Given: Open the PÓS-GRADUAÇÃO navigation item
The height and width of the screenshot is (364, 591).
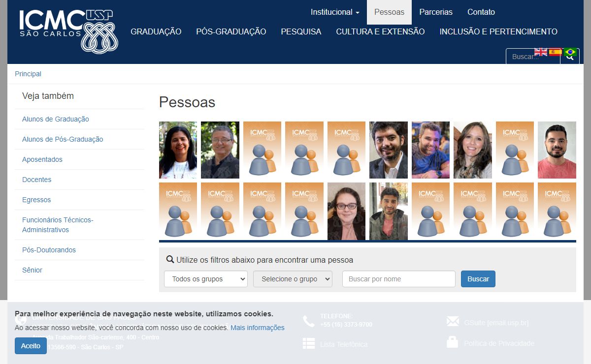Looking at the screenshot, I should (231, 32).
